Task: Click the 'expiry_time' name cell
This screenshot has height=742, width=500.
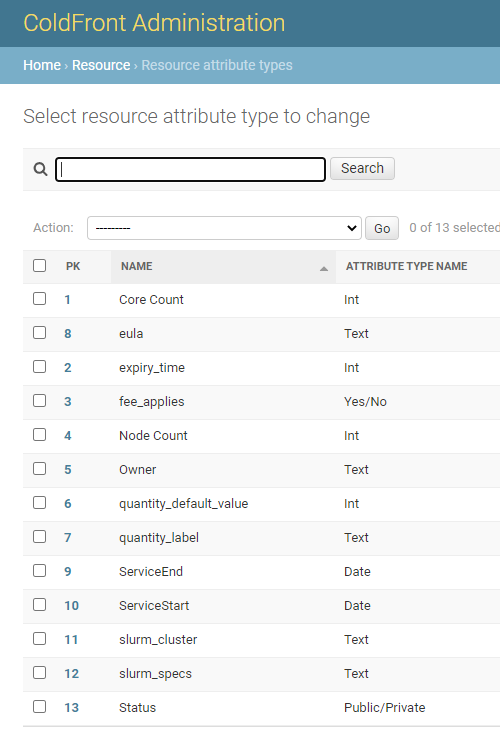Action: coord(152,368)
